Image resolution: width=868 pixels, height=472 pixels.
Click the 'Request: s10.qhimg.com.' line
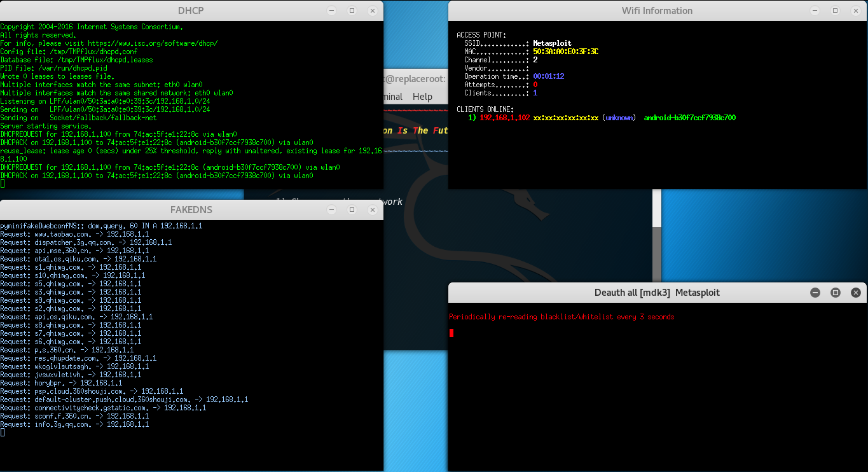72,275
